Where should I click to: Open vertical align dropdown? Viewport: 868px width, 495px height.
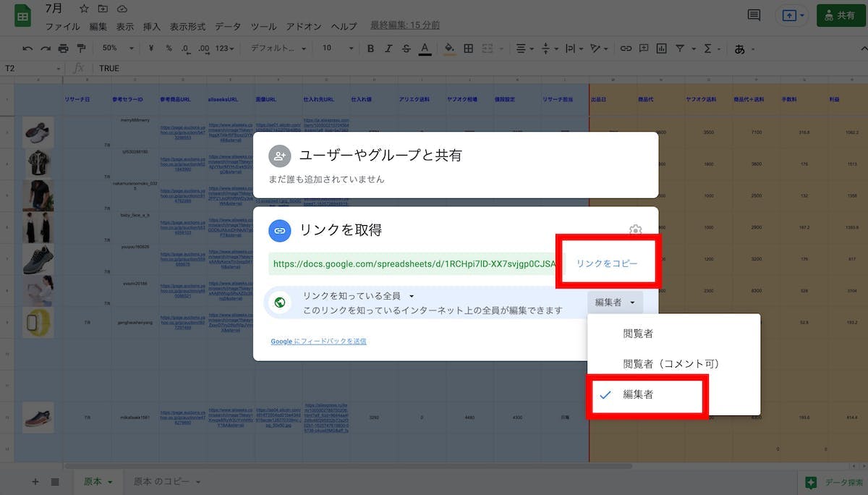point(549,48)
